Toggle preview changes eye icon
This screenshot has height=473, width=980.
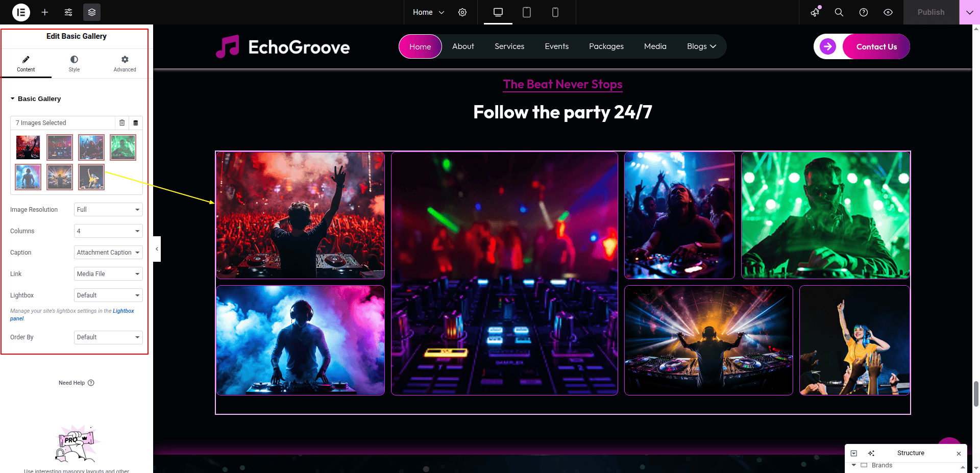point(888,12)
